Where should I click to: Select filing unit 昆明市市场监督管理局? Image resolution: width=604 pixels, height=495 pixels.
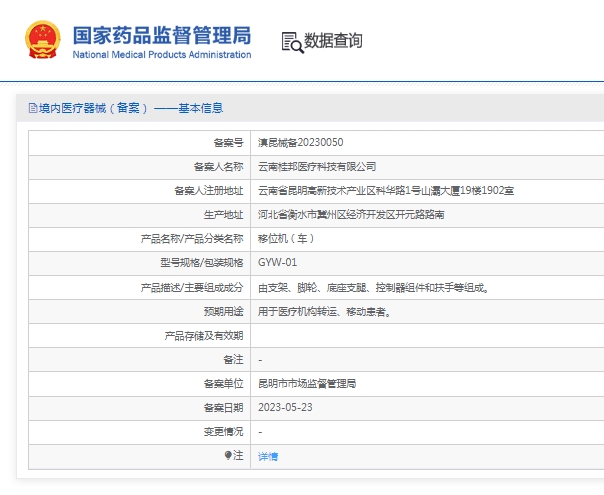pyautogui.click(x=307, y=384)
